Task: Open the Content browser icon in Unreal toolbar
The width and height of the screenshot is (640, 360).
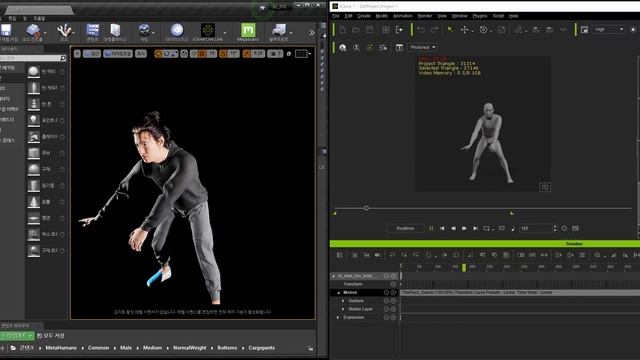Action: click(x=93, y=31)
